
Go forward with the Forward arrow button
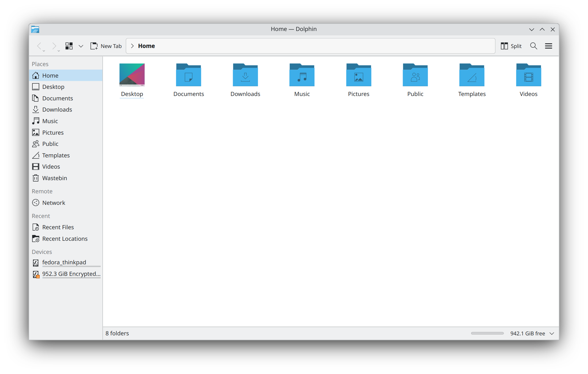click(x=54, y=46)
